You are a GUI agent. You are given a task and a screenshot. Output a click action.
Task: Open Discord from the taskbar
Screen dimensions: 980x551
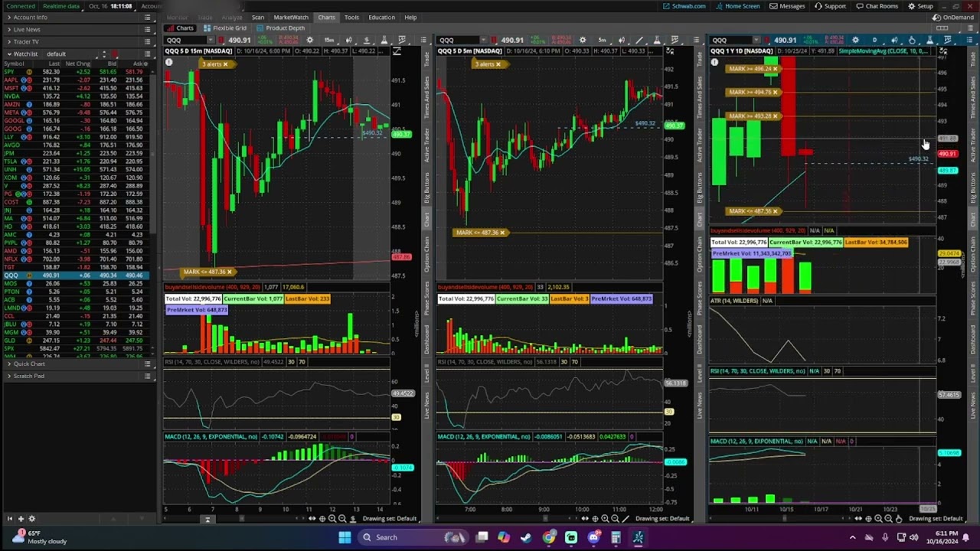click(593, 537)
